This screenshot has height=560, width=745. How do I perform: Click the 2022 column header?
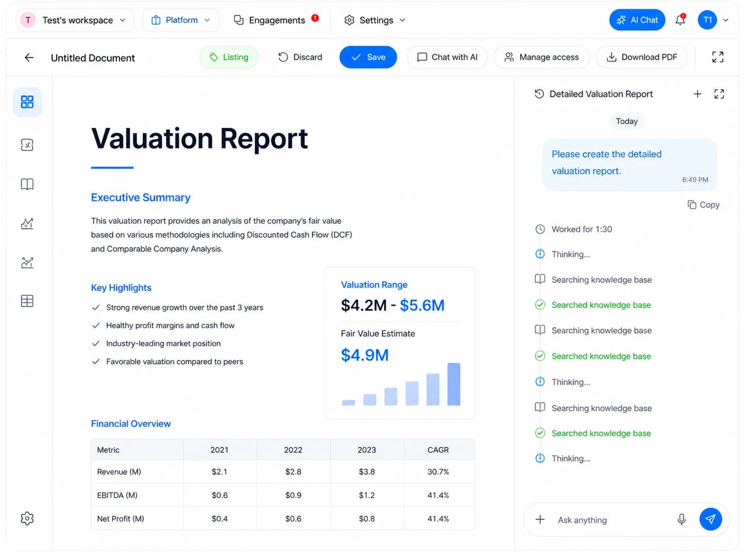pyautogui.click(x=293, y=450)
